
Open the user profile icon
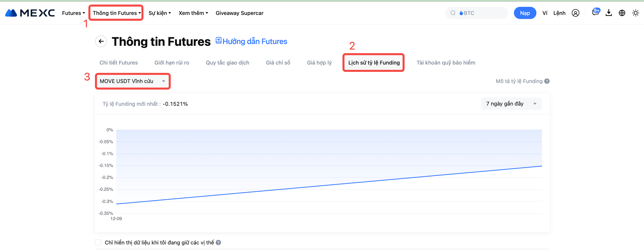point(575,13)
